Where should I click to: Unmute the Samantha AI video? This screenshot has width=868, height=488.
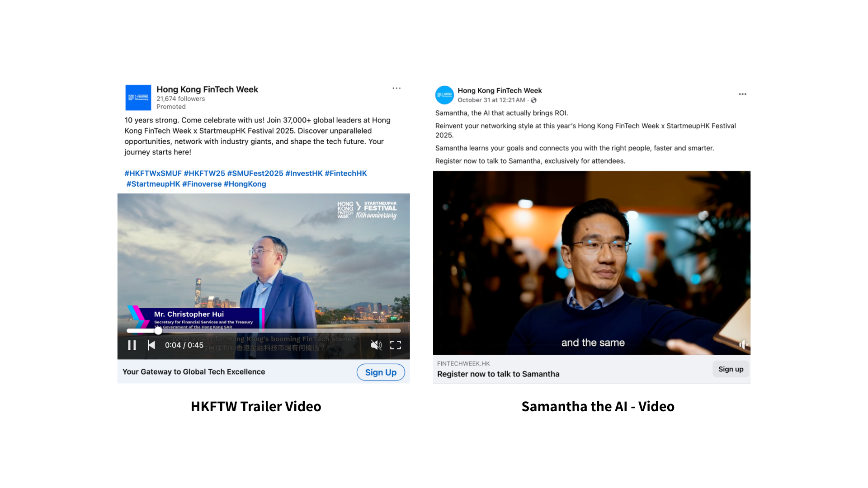(743, 345)
